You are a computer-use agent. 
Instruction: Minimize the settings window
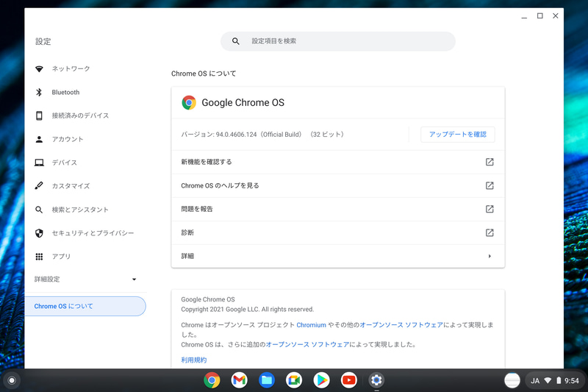tap(524, 16)
